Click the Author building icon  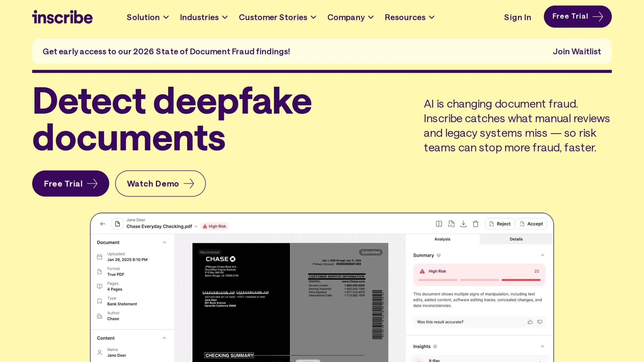(100, 316)
